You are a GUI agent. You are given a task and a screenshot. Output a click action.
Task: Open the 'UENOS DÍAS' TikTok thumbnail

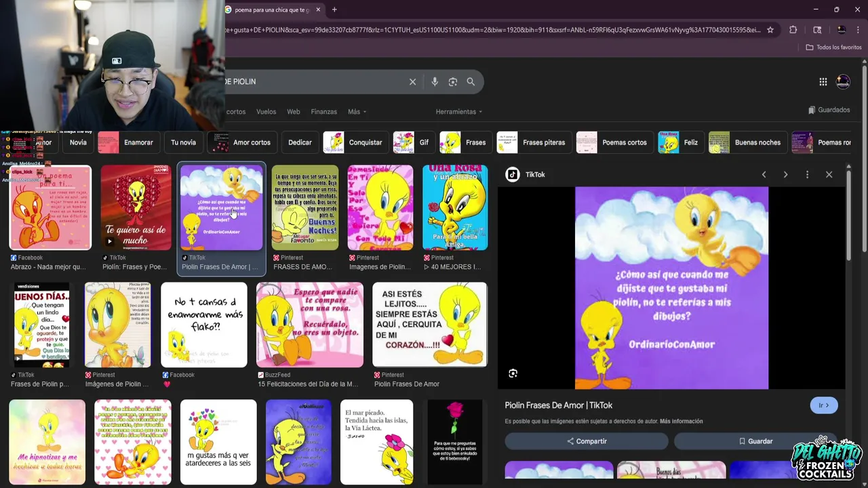42,325
